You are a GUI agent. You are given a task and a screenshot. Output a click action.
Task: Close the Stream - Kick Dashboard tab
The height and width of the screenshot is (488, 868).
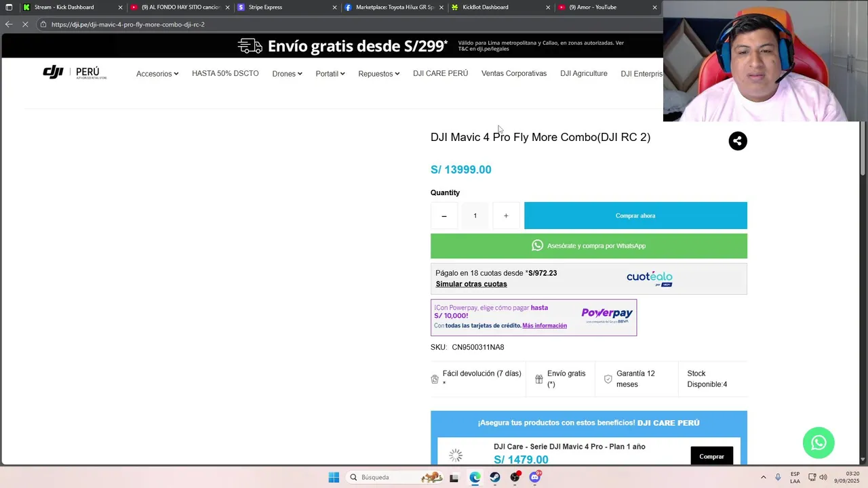[121, 7]
